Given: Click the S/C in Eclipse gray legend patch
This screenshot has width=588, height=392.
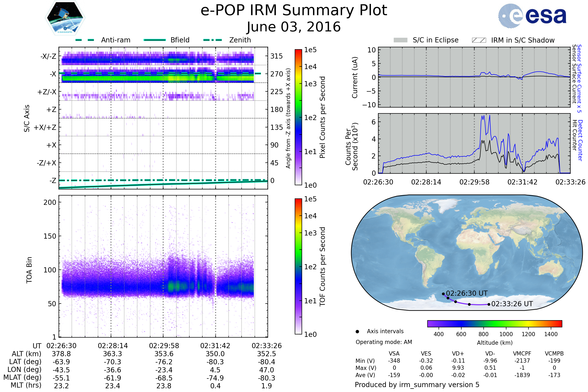Looking at the screenshot, I should pyautogui.click(x=401, y=40).
